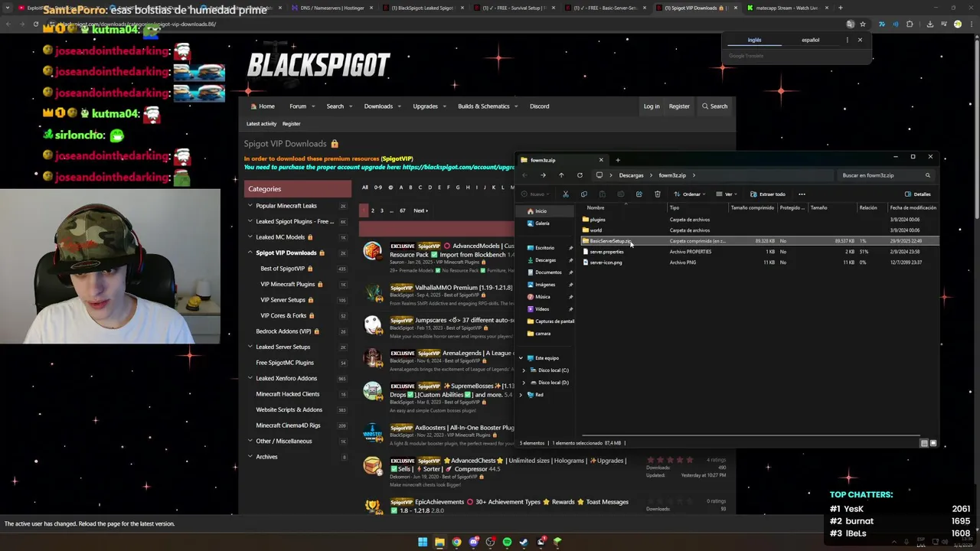Collapse the Este equipo tree node
The image size is (980, 551).
tap(521, 358)
